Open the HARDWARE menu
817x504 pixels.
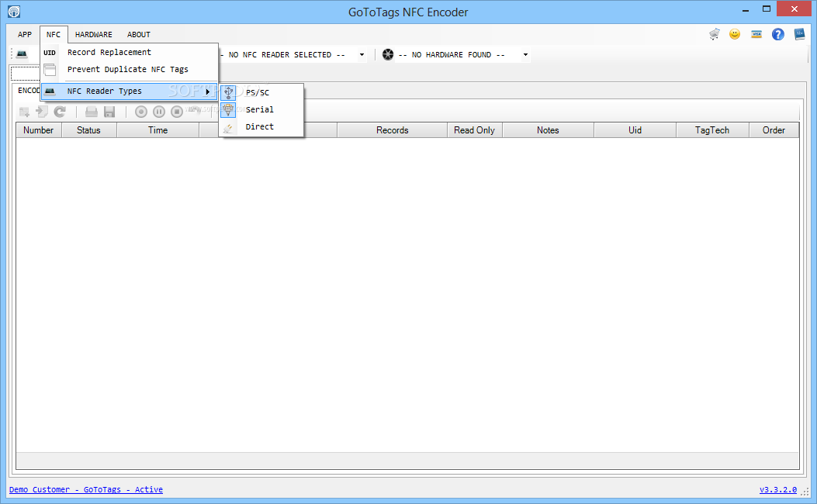point(93,34)
